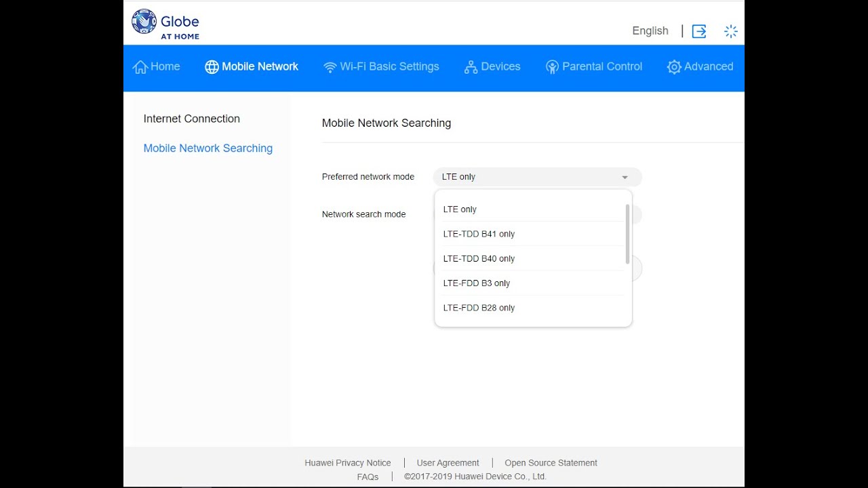The height and width of the screenshot is (488, 868).
Task: Click the Devices network icon
Action: tap(471, 67)
